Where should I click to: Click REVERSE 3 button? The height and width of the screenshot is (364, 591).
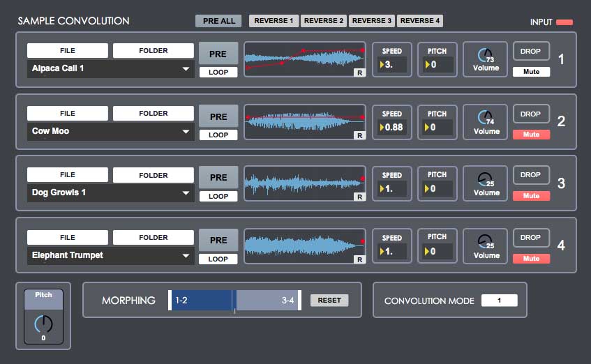[372, 21]
